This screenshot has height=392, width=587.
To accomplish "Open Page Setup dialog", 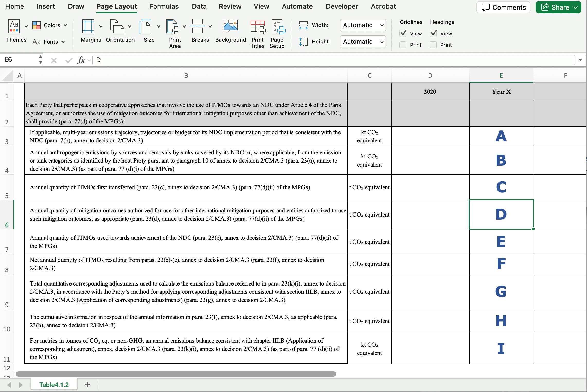I will [x=278, y=27].
